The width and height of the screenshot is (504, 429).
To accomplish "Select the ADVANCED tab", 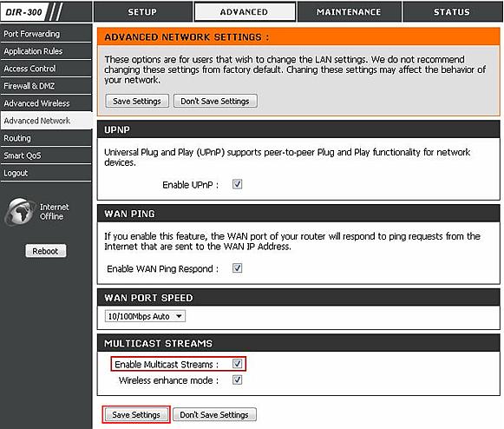I will pos(245,12).
